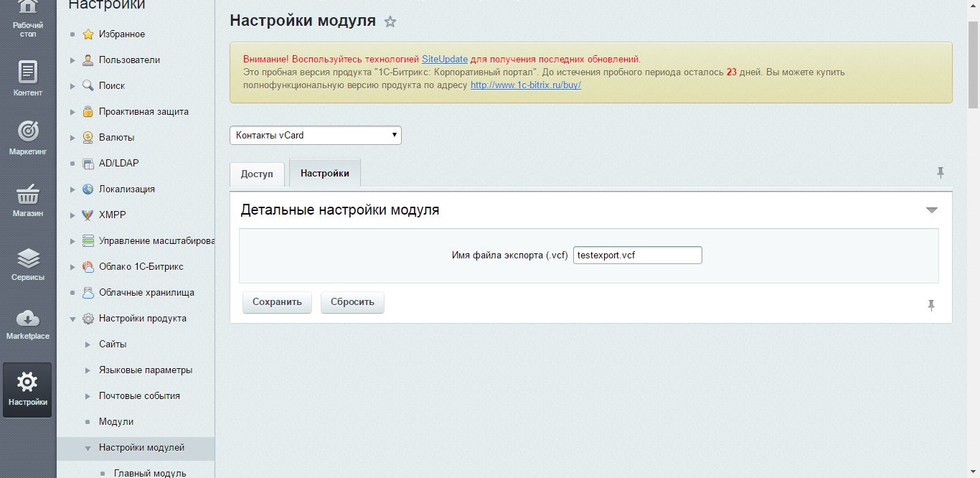Click the Сбросить button
The image size is (980, 478).
[352, 302]
